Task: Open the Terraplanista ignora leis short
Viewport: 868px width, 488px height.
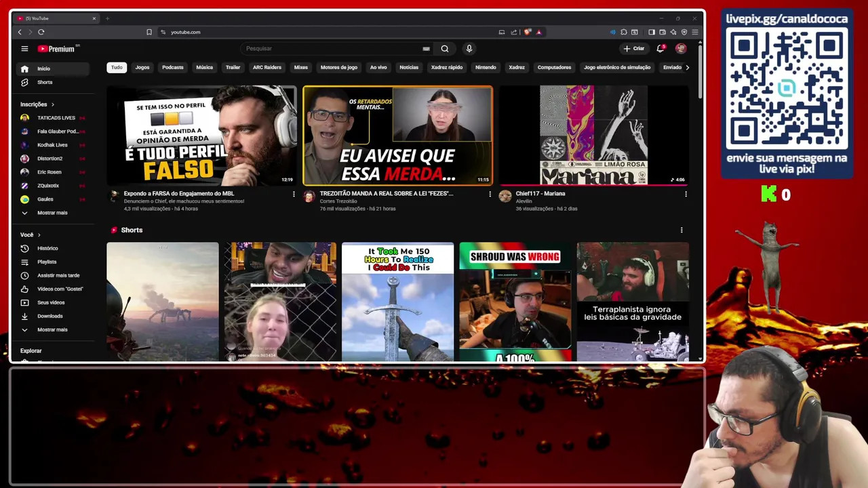Action: click(x=633, y=302)
